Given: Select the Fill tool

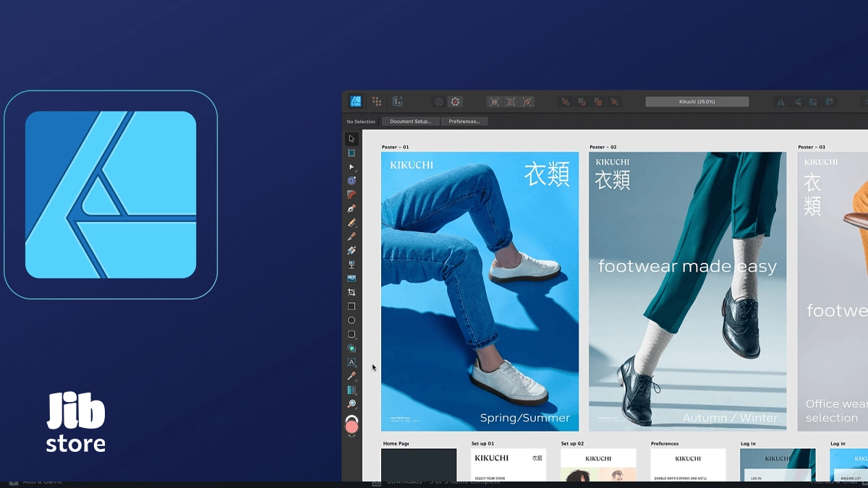Looking at the screenshot, I should click(352, 250).
